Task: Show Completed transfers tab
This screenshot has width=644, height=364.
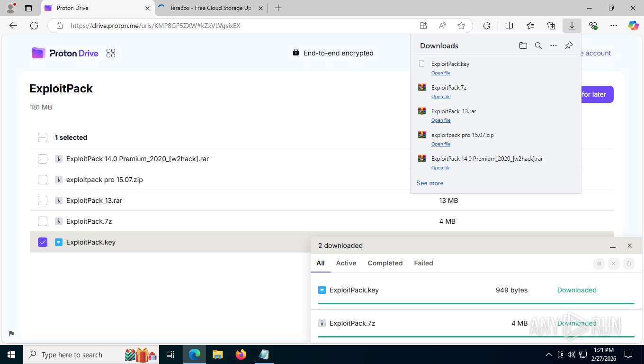Action: tap(385, 263)
